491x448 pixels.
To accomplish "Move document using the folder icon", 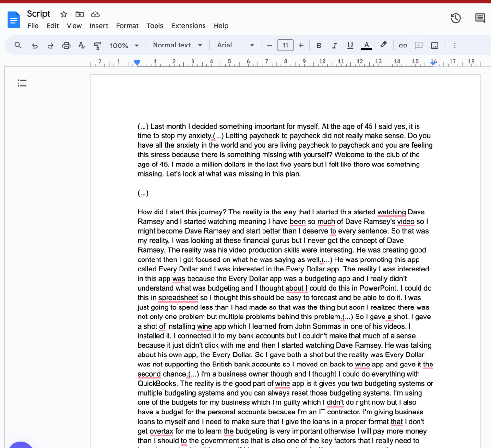I will click(x=80, y=14).
